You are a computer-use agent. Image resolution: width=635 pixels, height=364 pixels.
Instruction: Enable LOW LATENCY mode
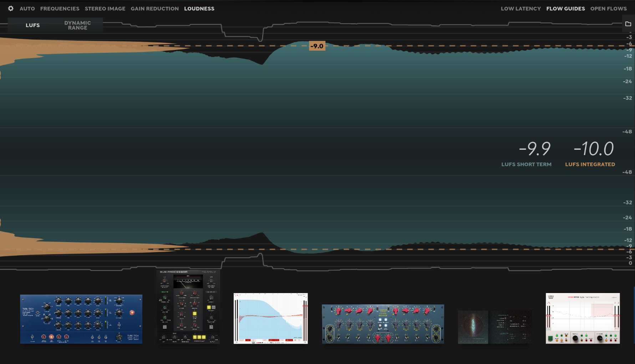(520, 8)
